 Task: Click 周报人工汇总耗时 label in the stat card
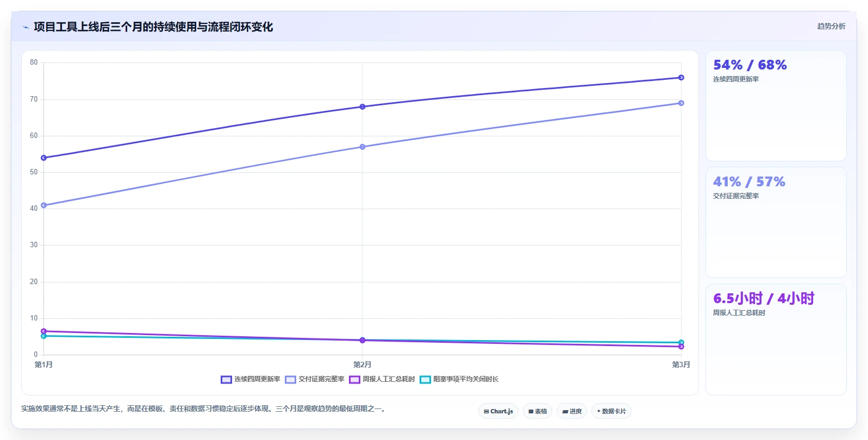coord(739,313)
